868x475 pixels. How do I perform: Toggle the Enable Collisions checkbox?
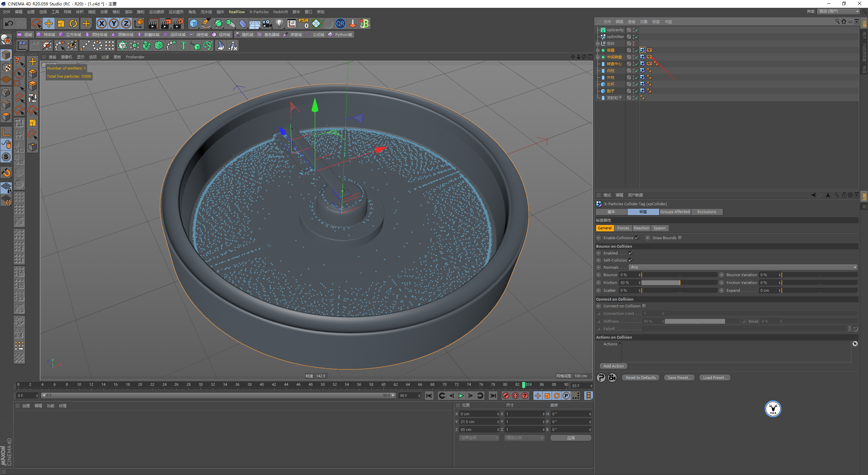(637, 238)
